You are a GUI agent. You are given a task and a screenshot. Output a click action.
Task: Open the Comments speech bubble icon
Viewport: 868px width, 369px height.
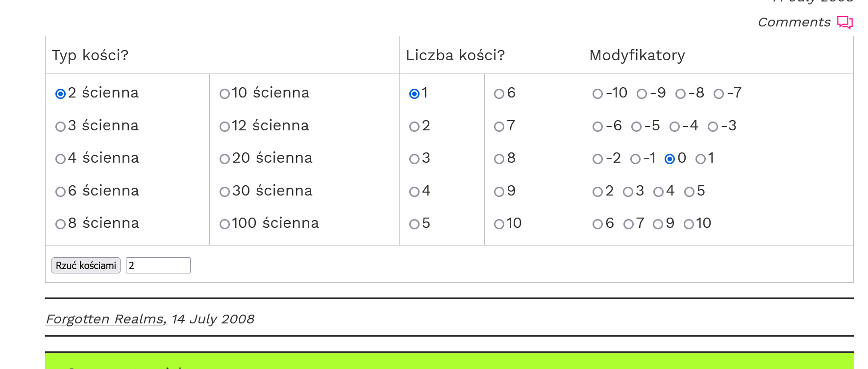coord(845,23)
